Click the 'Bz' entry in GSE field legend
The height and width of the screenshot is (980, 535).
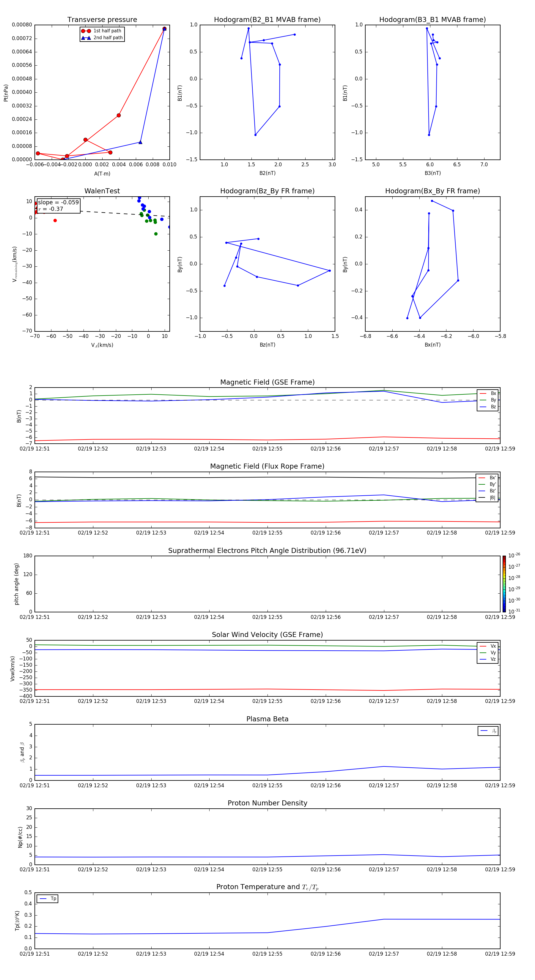click(x=488, y=407)
